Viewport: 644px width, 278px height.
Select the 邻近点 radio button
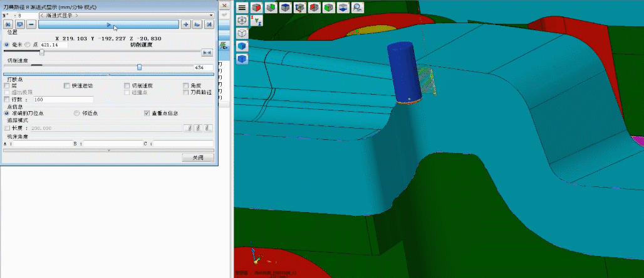pyautogui.click(x=76, y=113)
